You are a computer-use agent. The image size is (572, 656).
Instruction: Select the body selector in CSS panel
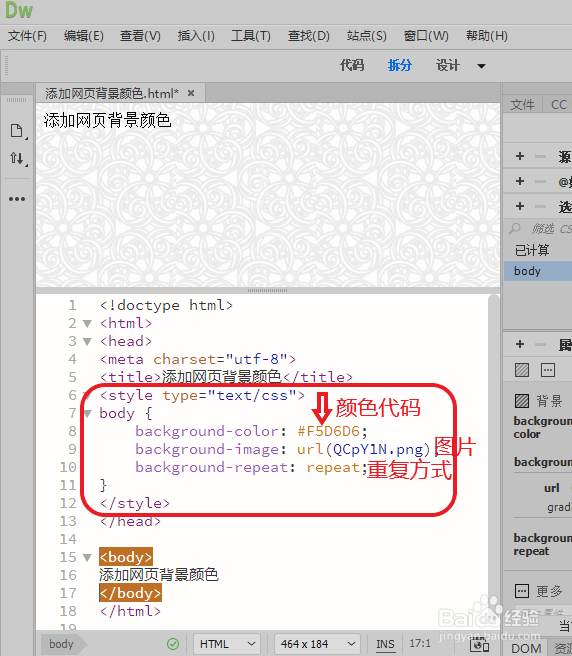click(x=538, y=271)
